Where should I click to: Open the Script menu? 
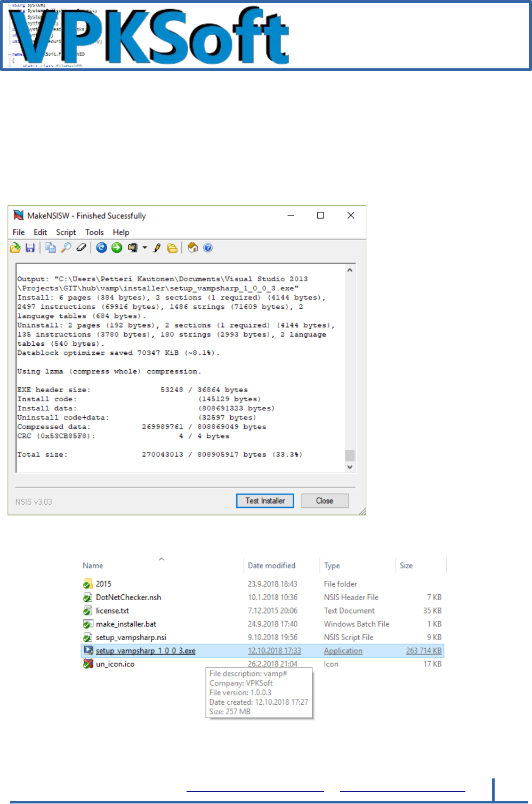tap(66, 232)
